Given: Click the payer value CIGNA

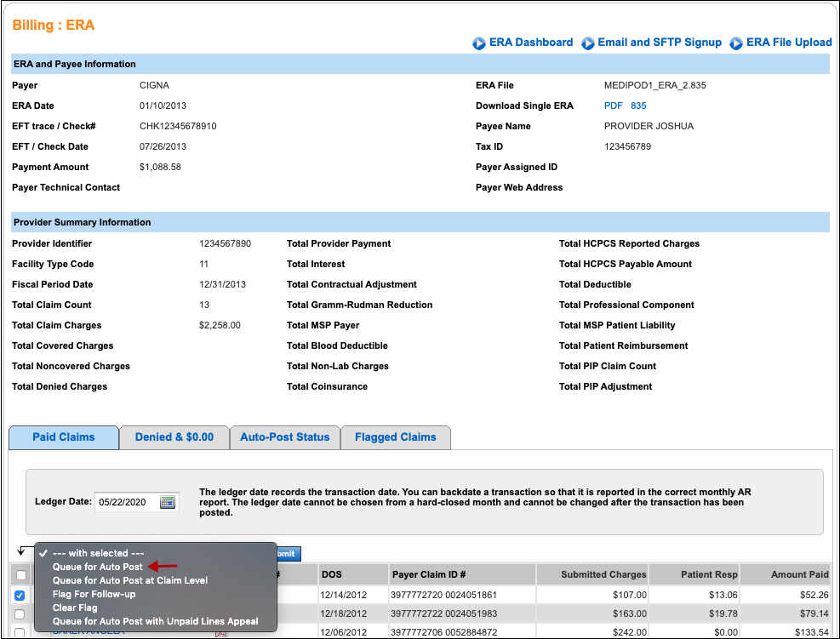Looking at the screenshot, I should [x=154, y=85].
